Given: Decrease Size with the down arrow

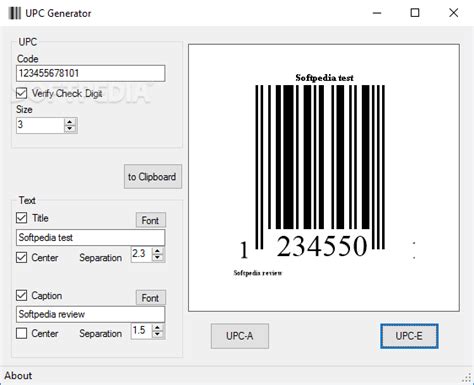Looking at the screenshot, I should point(70,129).
